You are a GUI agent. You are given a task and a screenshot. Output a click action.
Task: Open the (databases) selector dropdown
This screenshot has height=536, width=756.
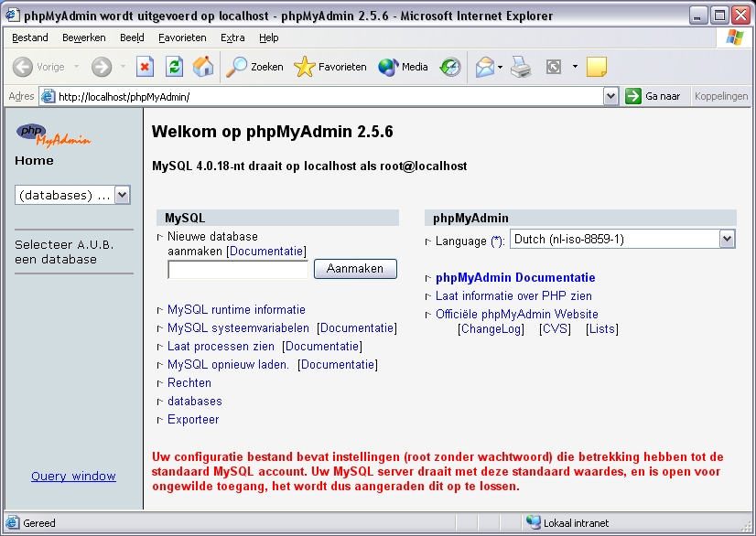pos(123,195)
